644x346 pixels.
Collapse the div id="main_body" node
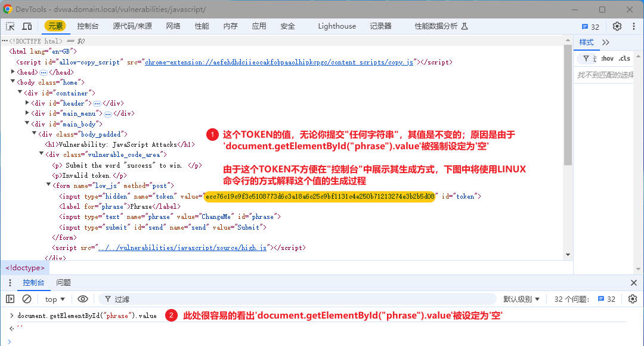click(x=27, y=124)
